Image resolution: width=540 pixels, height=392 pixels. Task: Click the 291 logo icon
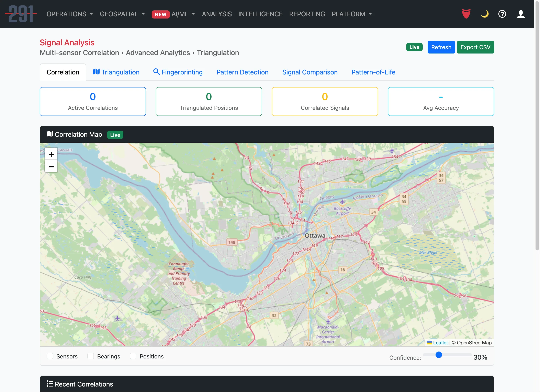pyautogui.click(x=21, y=14)
